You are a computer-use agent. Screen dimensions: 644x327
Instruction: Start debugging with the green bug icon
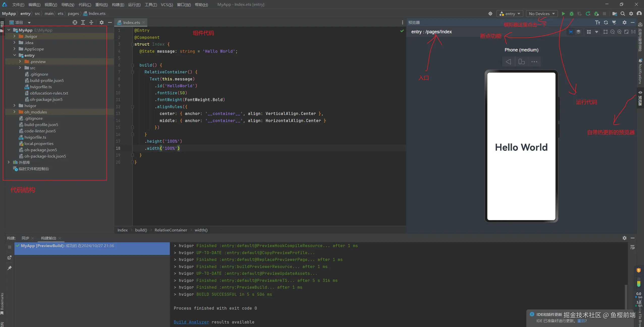pyautogui.click(x=572, y=14)
